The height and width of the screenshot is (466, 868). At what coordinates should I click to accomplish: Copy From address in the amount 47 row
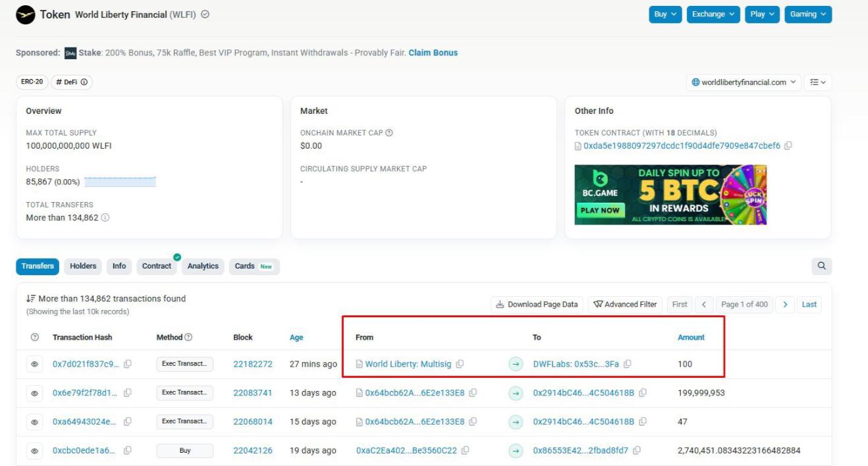pyautogui.click(x=473, y=422)
